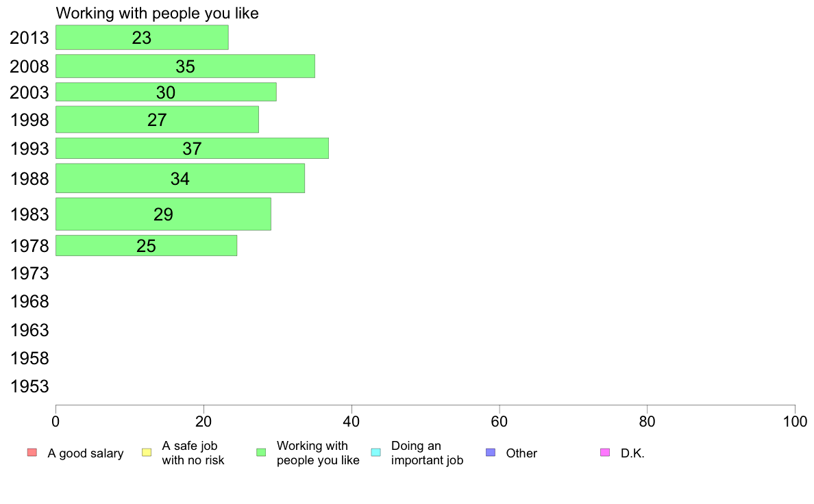Click the 1983 bar with value 29
Image resolution: width=814 pixels, height=504 pixels.
click(163, 214)
